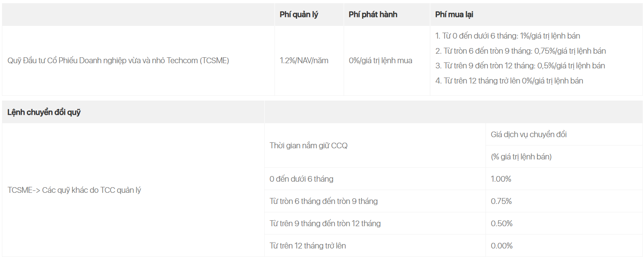Select the 6 to 9 months 0,75% redemption line
Image resolution: width=644 pixels, height=260 pixels.
[x=520, y=51]
